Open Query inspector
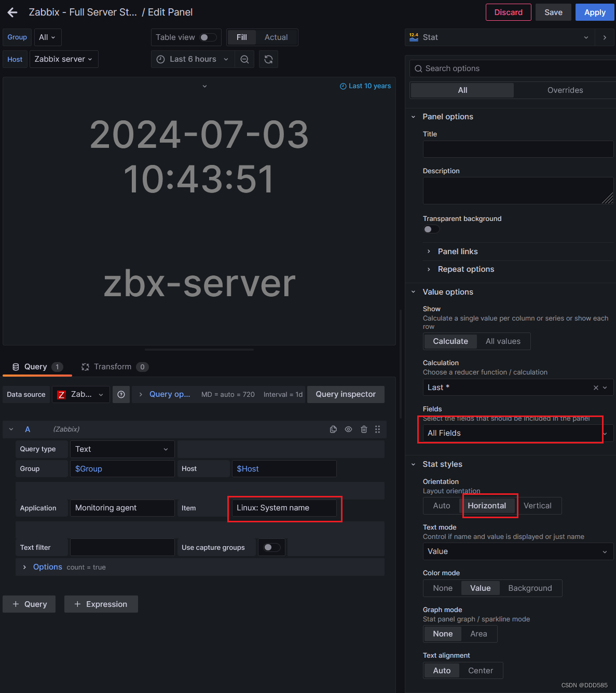The width and height of the screenshot is (616, 693). tap(346, 394)
